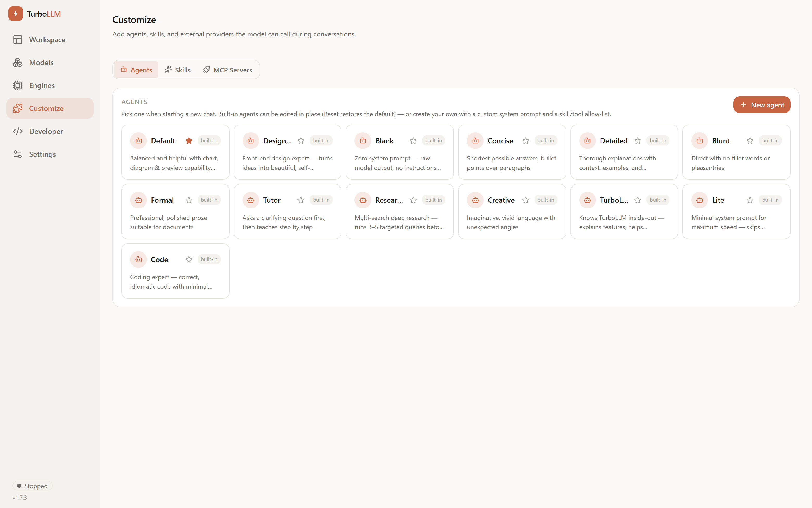Star the Blank agent as favorite
This screenshot has height=508, width=812.
coord(413,141)
